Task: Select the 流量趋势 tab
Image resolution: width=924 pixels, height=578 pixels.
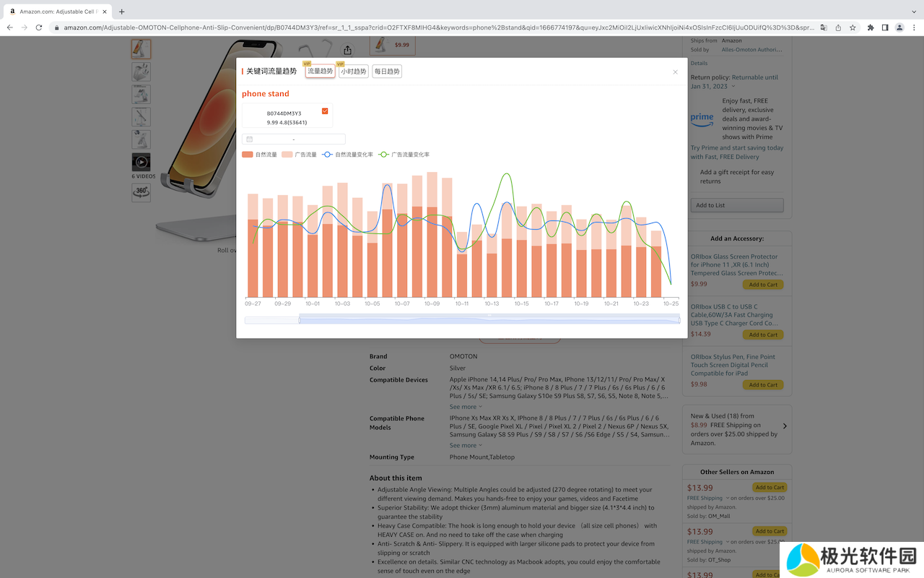Action: pos(320,72)
